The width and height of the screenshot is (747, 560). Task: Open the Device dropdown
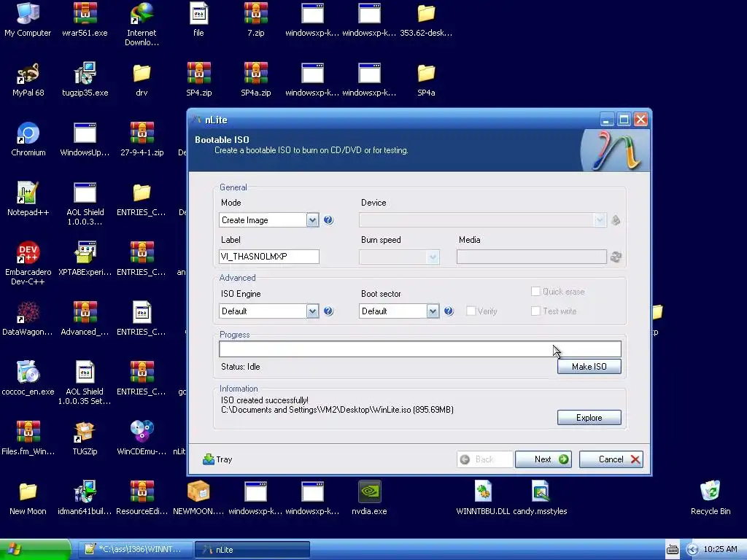(483, 220)
